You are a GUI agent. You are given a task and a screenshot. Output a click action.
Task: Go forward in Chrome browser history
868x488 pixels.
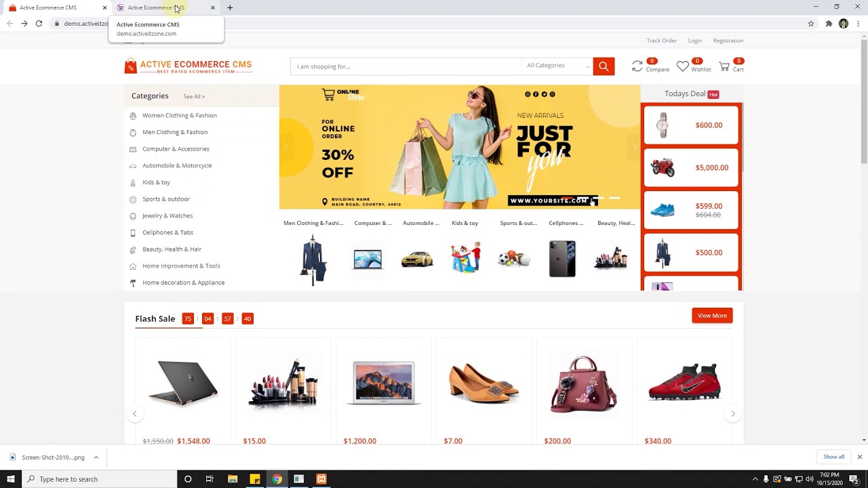pos(24,23)
